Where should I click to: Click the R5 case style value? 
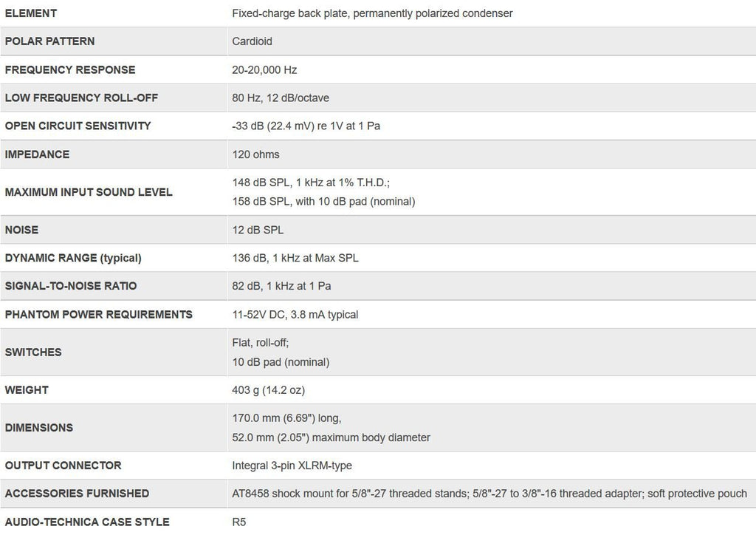click(239, 522)
